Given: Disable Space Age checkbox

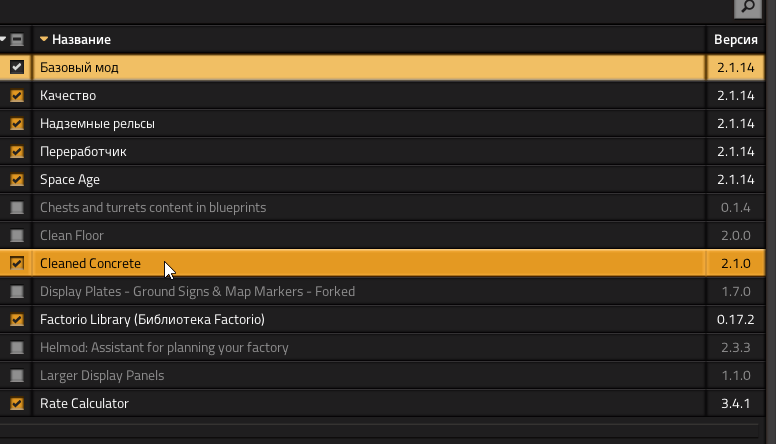Looking at the screenshot, I should coord(17,179).
